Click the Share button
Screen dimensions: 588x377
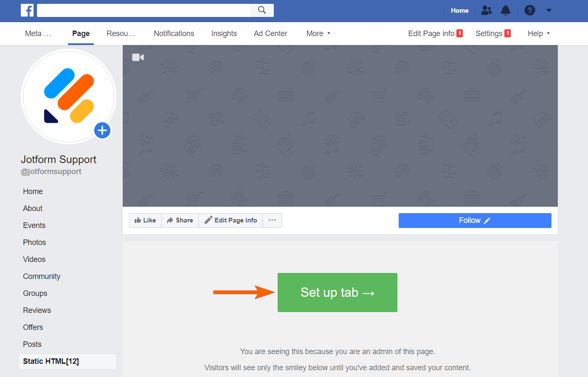coord(180,220)
